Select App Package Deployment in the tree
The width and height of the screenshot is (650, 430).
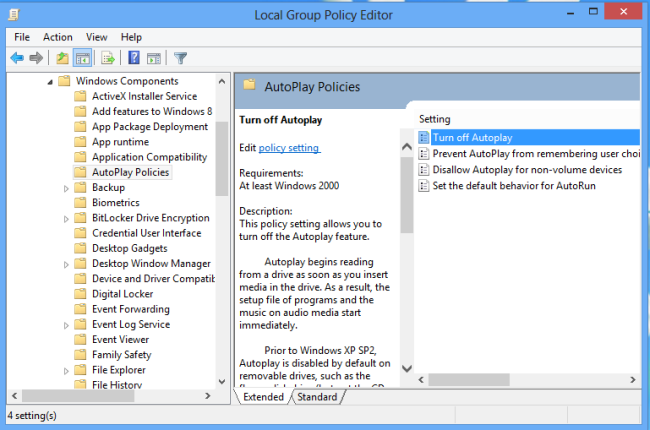150,126
